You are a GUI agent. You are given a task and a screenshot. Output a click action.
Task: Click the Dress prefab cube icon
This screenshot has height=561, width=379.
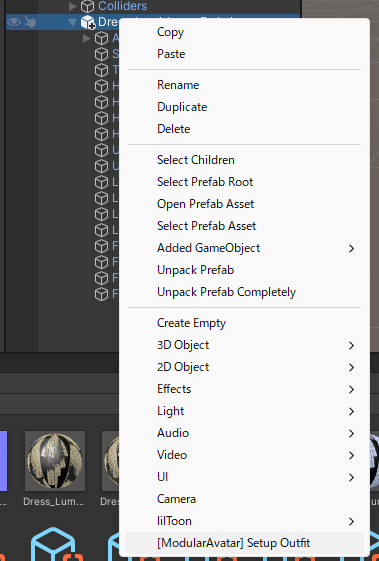pos(88,22)
